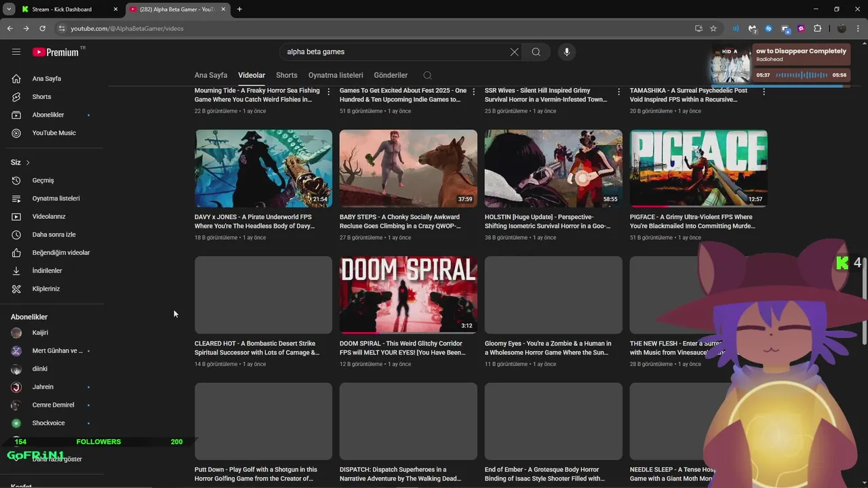The height and width of the screenshot is (488, 868).
Task: Click HOLSTIN video thumbnail
Action: click(x=553, y=169)
